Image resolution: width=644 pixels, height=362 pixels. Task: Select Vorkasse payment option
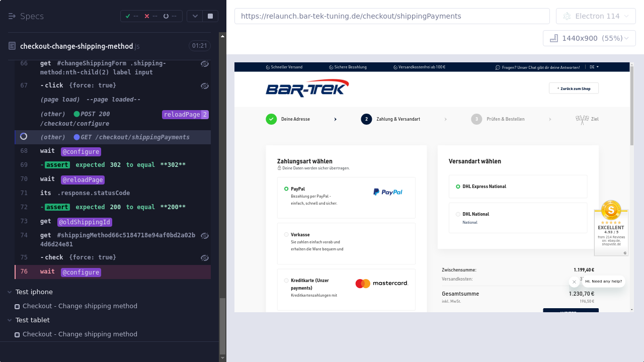pyautogui.click(x=286, y=235)
